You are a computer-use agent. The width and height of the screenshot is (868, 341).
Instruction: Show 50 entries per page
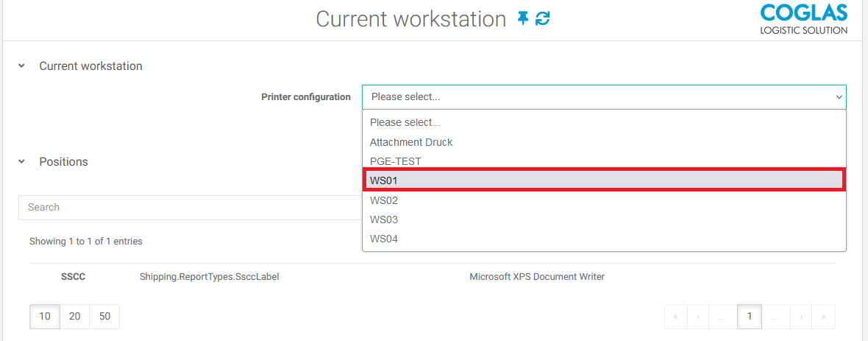click(x=104, y=317)
